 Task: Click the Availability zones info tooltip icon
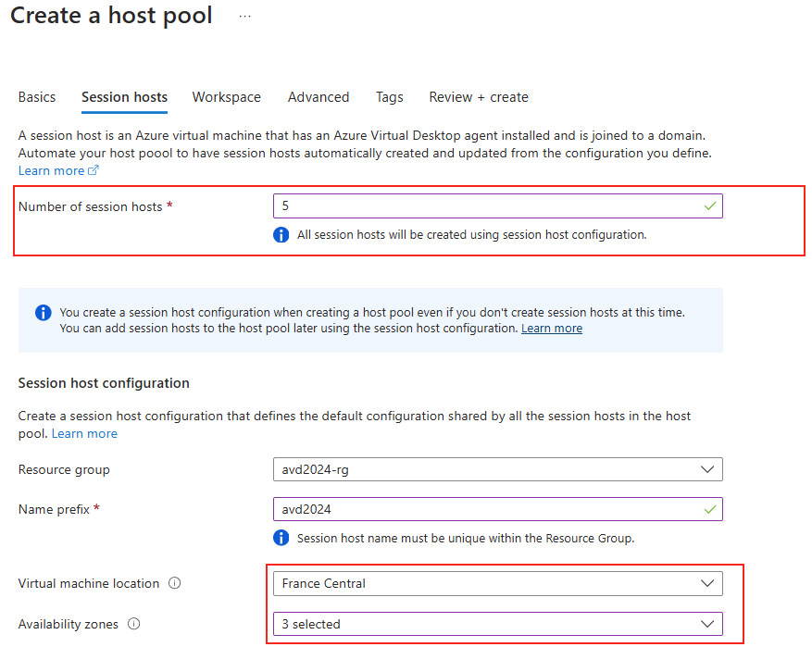133,624
